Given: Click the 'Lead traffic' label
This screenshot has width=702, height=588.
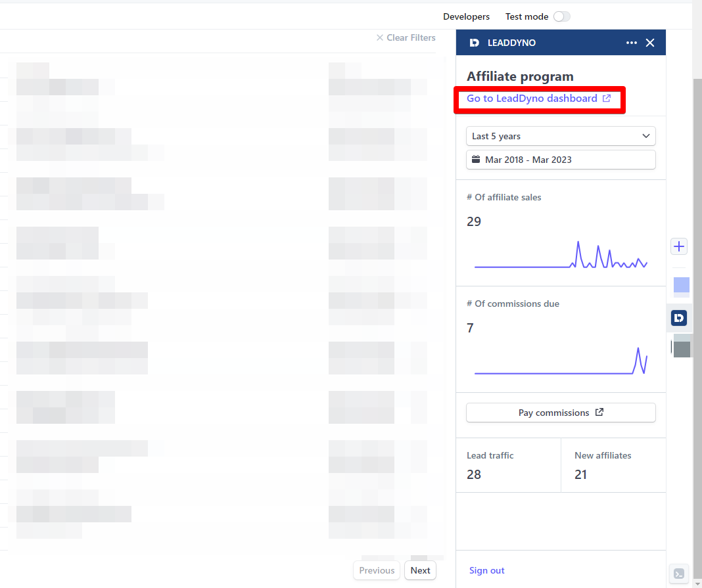Looking at the screenshot, I should (x=490, y=455).
